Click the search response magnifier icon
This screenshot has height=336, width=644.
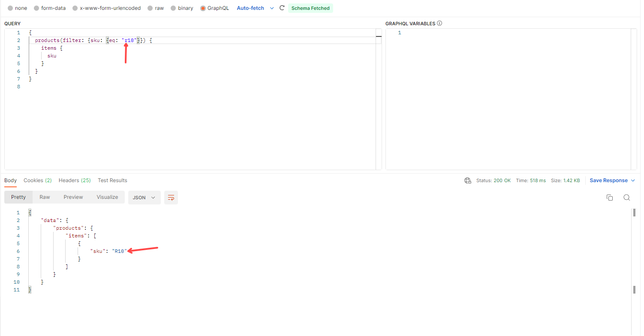click(x=627, y=198)
